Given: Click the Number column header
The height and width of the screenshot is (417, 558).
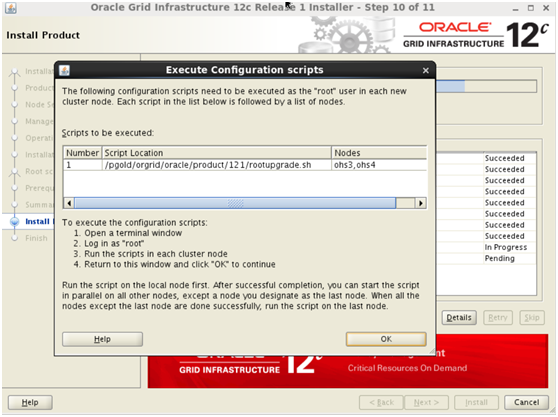Looking at the screenshot, I should 83,153.
